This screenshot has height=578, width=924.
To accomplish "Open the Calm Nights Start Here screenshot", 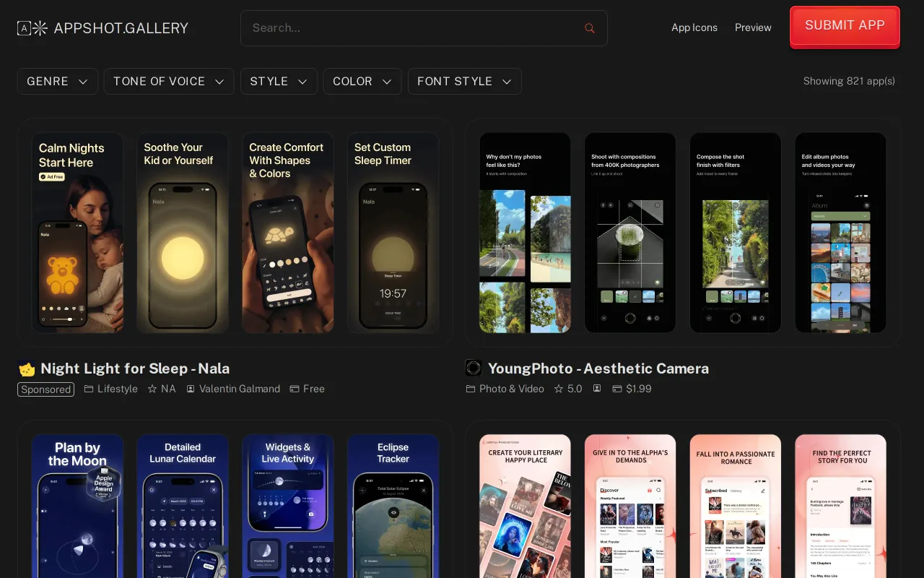I will tap(77, 233).
